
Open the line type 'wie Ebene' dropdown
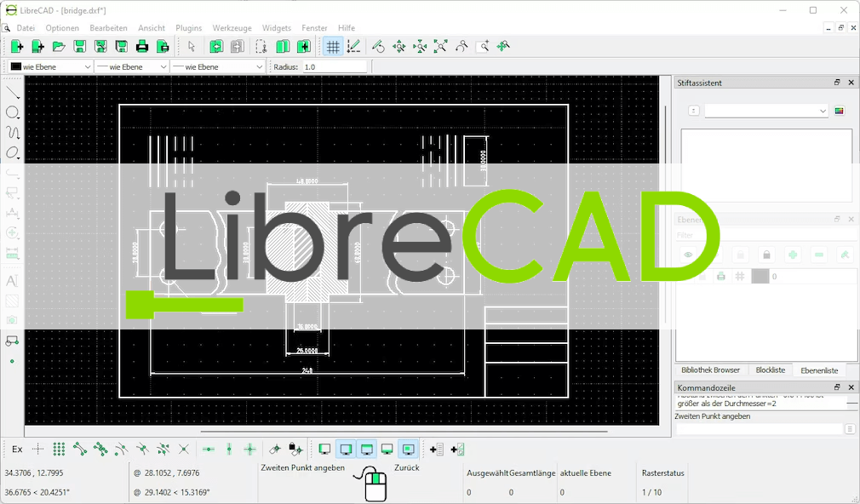(x=218, y=67)
